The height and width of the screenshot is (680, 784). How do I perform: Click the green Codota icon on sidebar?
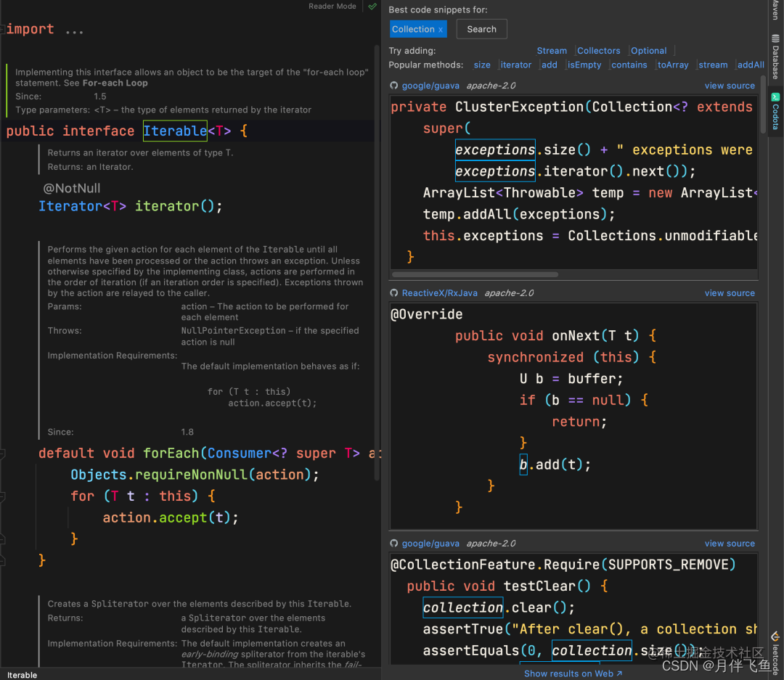pyautogui.click(x=775, y=97)
